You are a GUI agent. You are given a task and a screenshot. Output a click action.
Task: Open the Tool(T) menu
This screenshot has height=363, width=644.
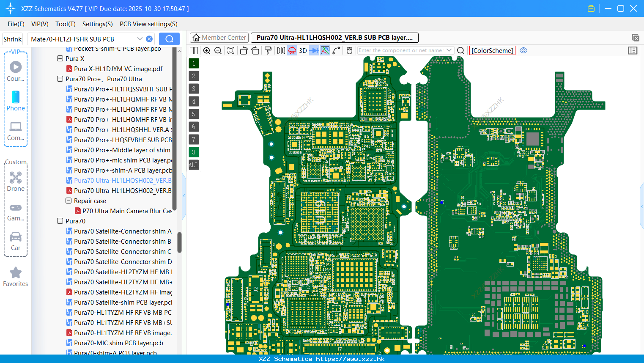(66, 24)
